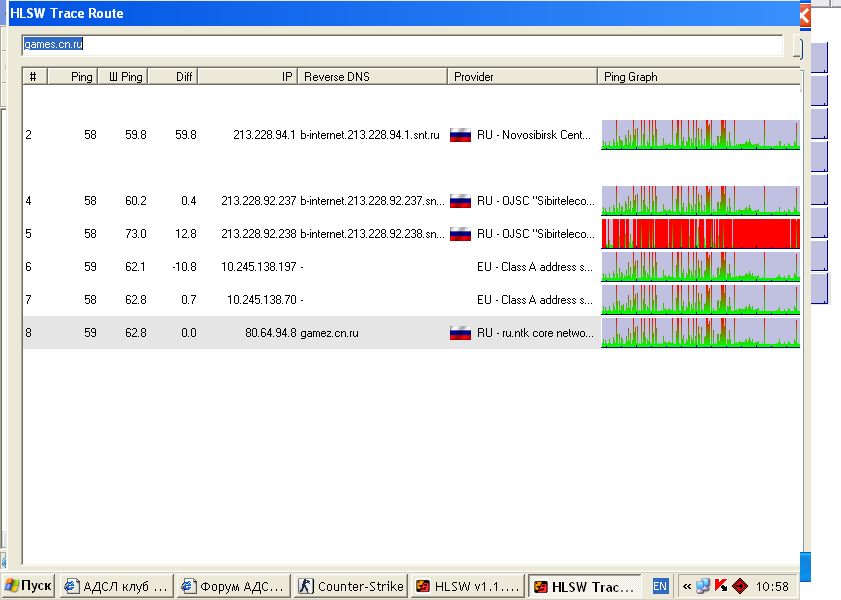The width and height of the screenshot is (841, 600).
Task: Click the all-red ping graph for hop 5
Action: point(700,234)
